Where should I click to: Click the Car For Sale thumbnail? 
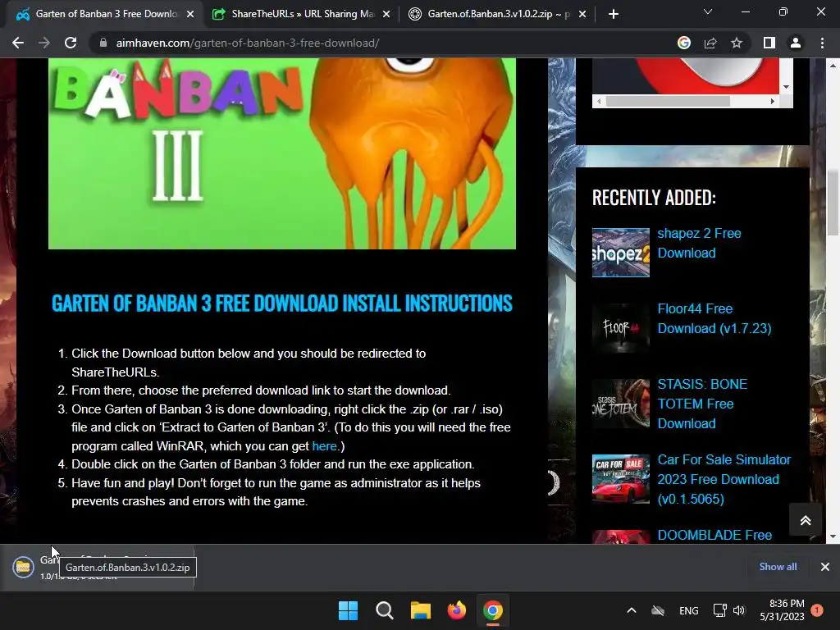[x=620, y=479]
